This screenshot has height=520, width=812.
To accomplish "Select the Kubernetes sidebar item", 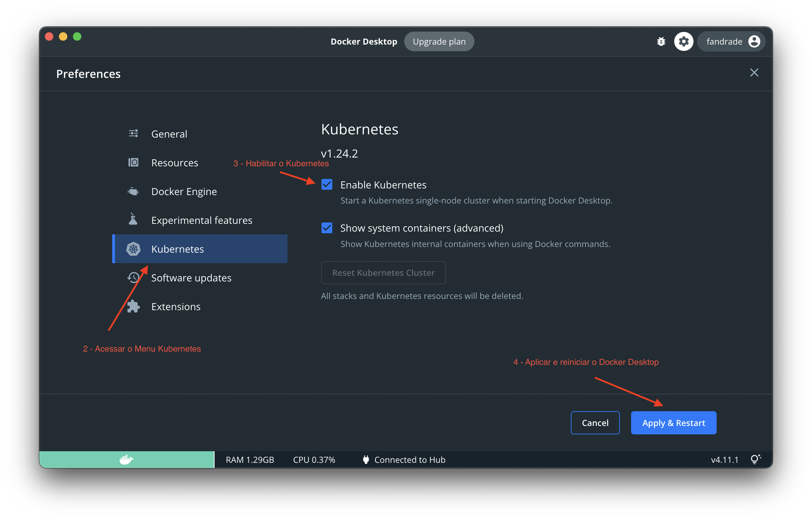I will coord(200,249).
